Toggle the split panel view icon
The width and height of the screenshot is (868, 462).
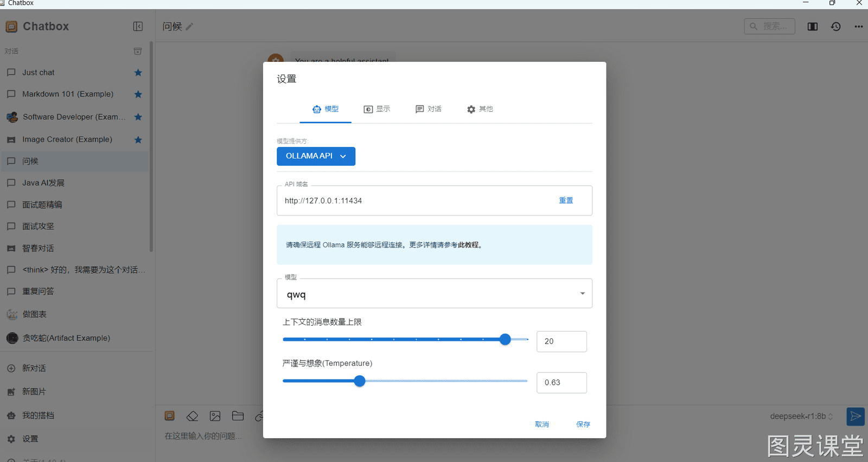(x=813, y=27)
